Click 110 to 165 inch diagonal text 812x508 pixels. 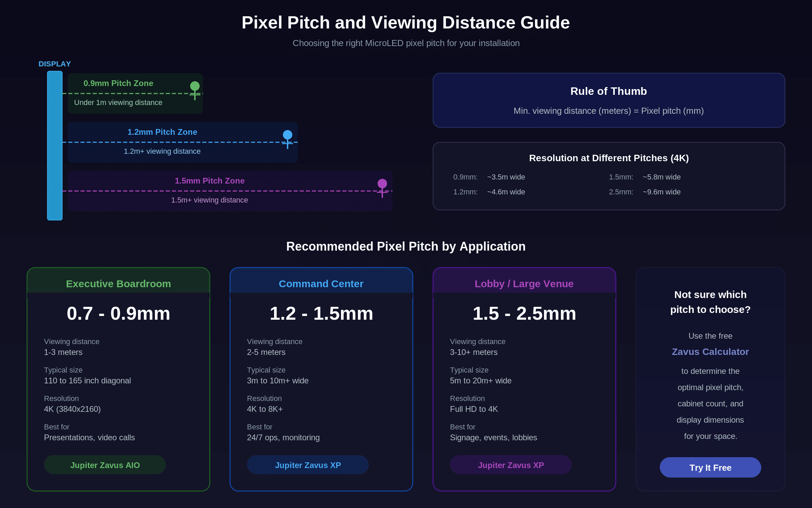[87, 381]
